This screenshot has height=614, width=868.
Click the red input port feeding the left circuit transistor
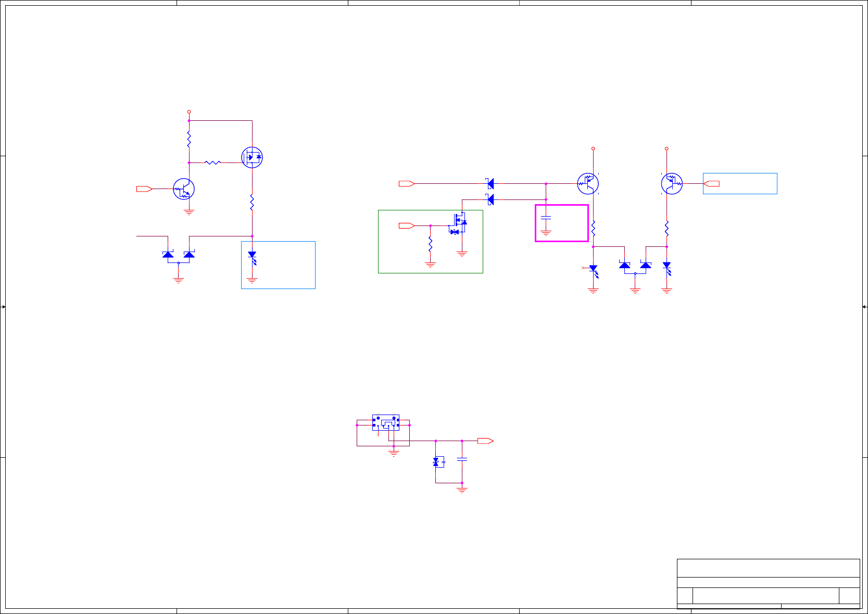[144, 189]
